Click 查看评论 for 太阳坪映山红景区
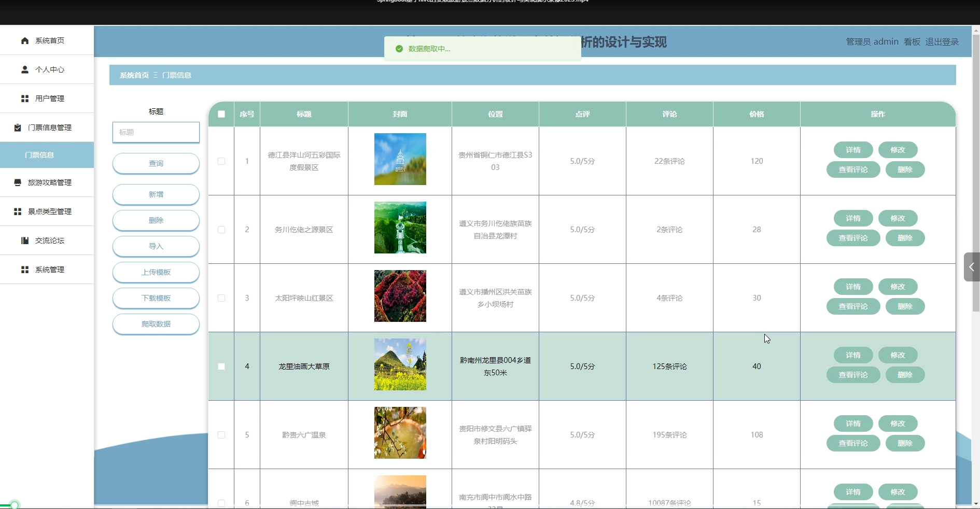This screenshot has height=509, width=980. (853, 306)
